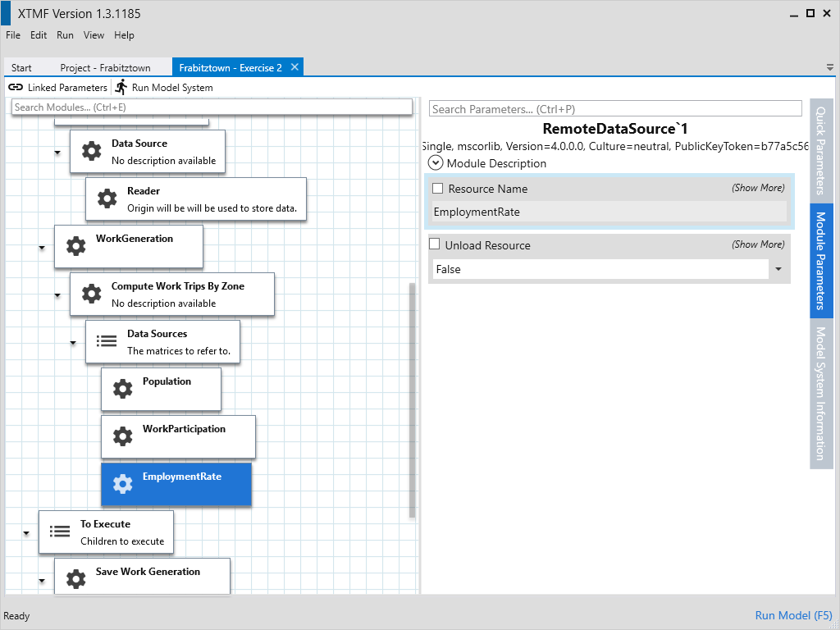
Task: Switch to the Project - Frabitztown tab
Action: point(103,68)
